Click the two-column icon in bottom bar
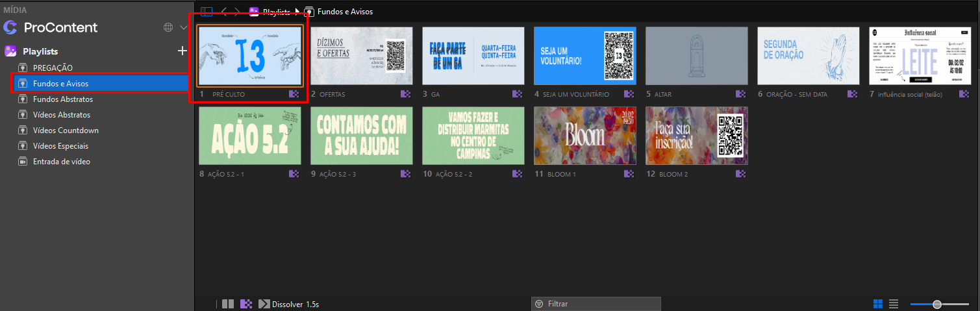This screenshot has width=980, height=311. [x=227, y=304]
